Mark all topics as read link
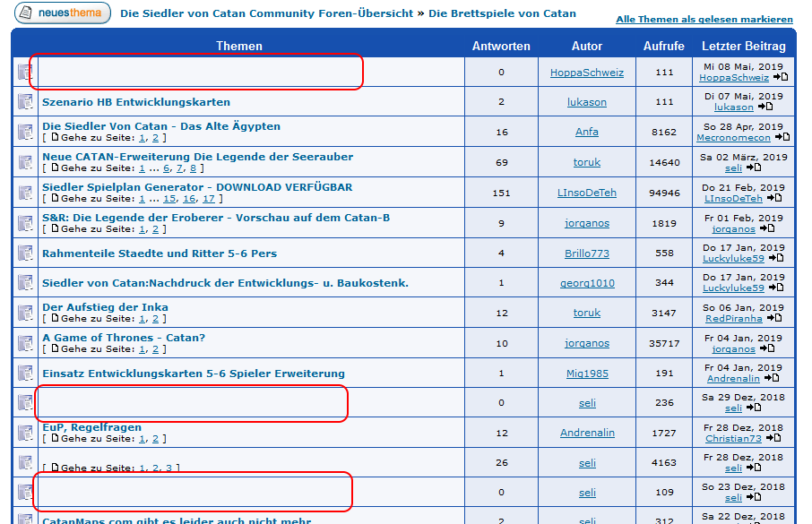The width and height of the screenshot is (812, 524). (x=704, y=19)
